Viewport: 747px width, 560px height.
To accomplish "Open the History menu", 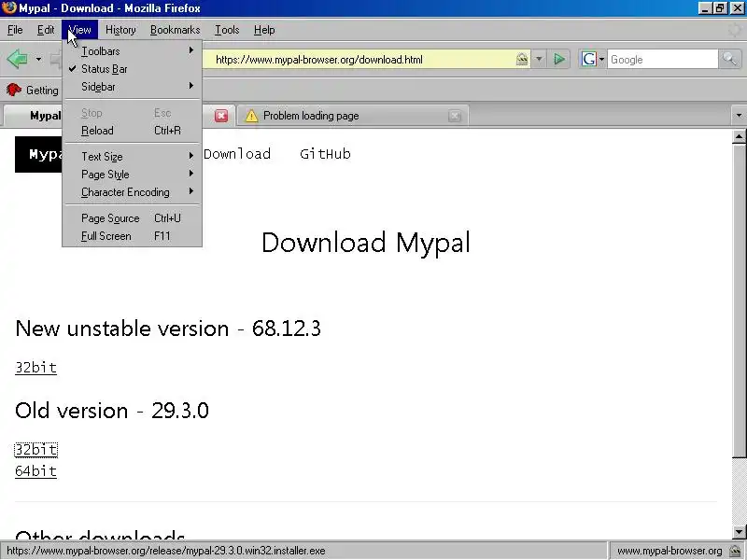I will [120, 30].
